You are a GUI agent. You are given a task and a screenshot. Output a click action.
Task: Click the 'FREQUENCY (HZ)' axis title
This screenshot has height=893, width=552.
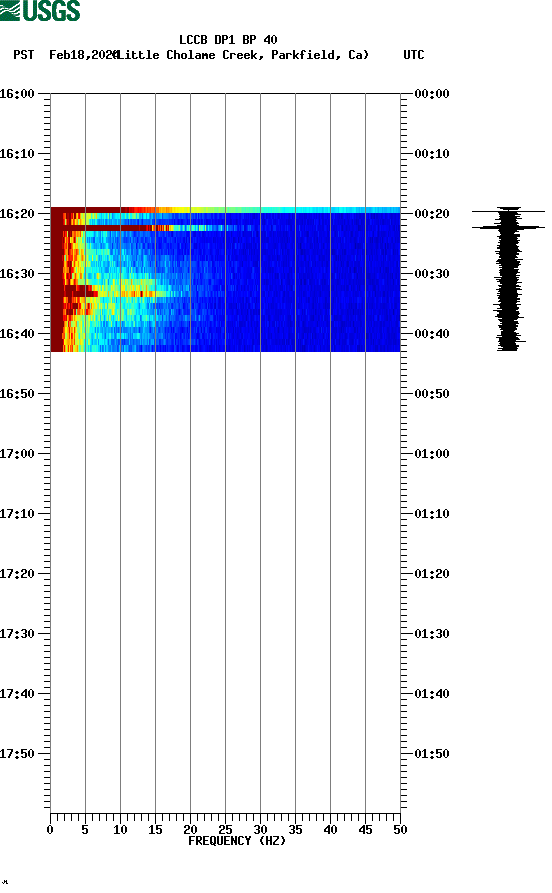click(237, 841)
